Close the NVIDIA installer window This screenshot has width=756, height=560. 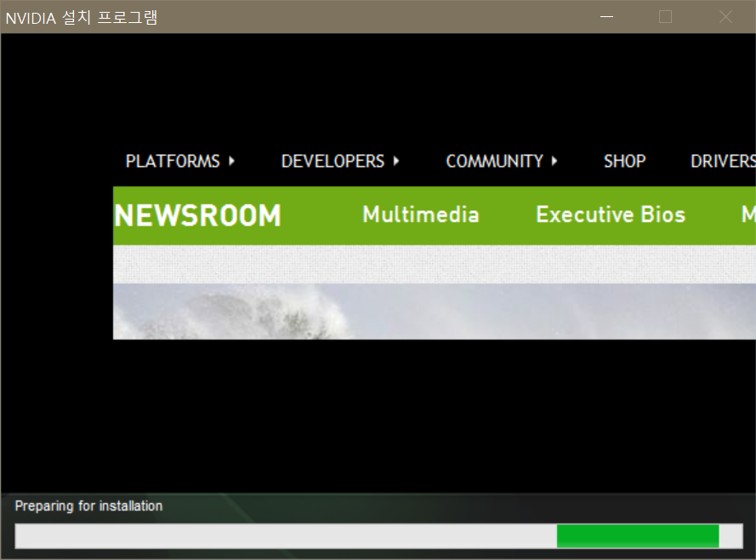click(725, 17)
